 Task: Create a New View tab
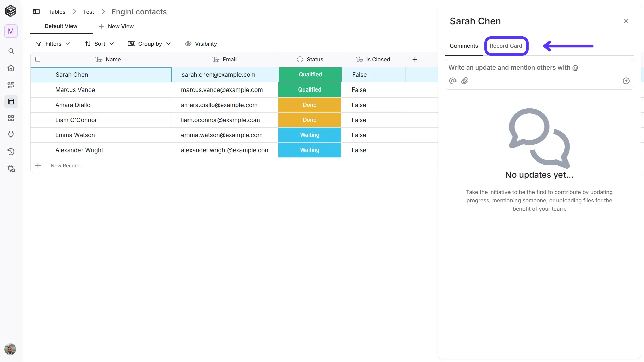116,26
